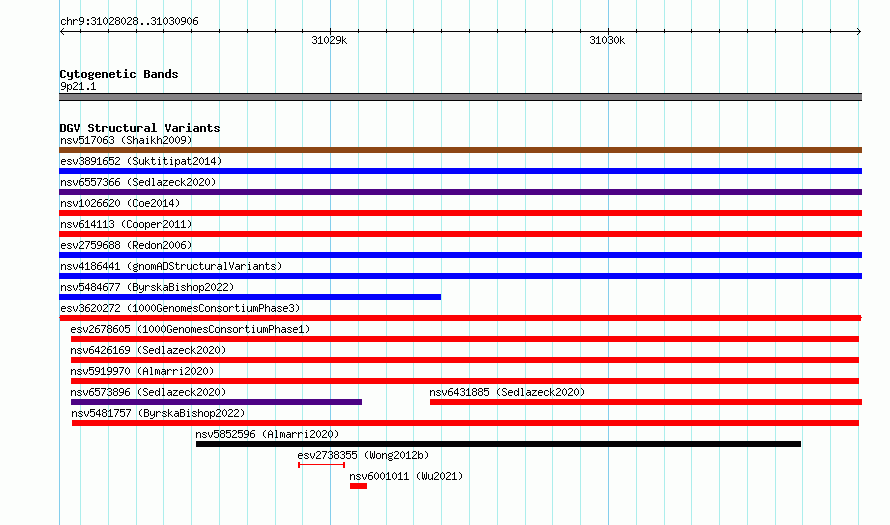
Task: Open the esv2759688 (Redon2006) label
Action: (x=126, y=245)
